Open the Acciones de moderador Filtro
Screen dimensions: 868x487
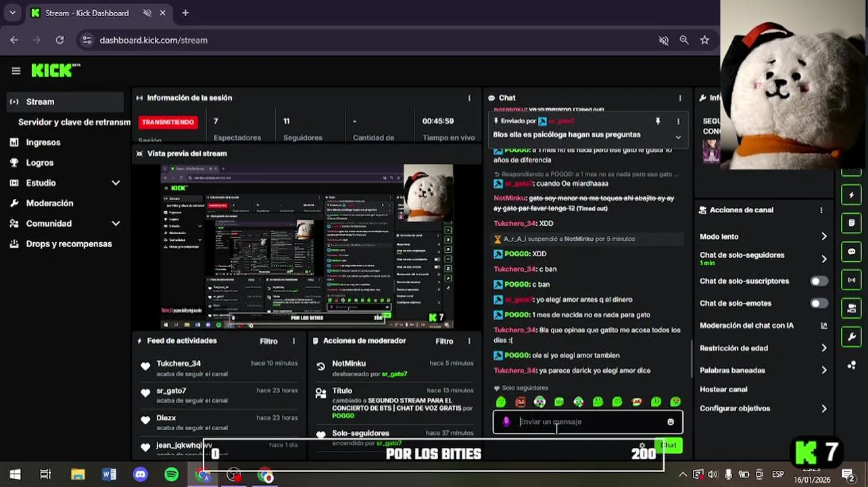(444, 341)
